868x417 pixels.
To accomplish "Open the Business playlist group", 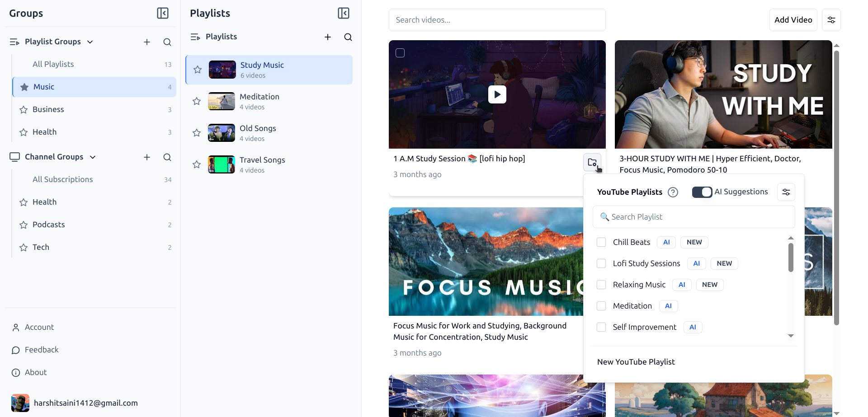I will 48,109.
